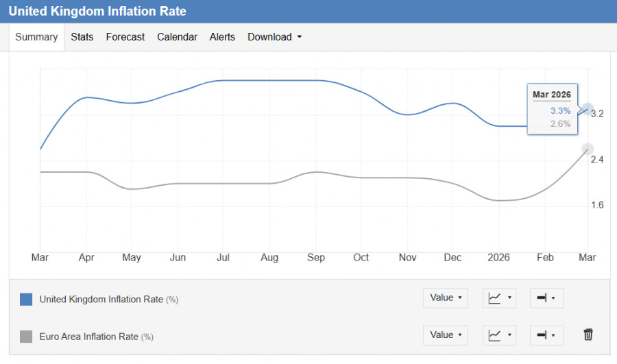This screenshot has height=364, width=617.
Task: Delete the Euro Area Inflation Rate series
Action: click(588, 335)
